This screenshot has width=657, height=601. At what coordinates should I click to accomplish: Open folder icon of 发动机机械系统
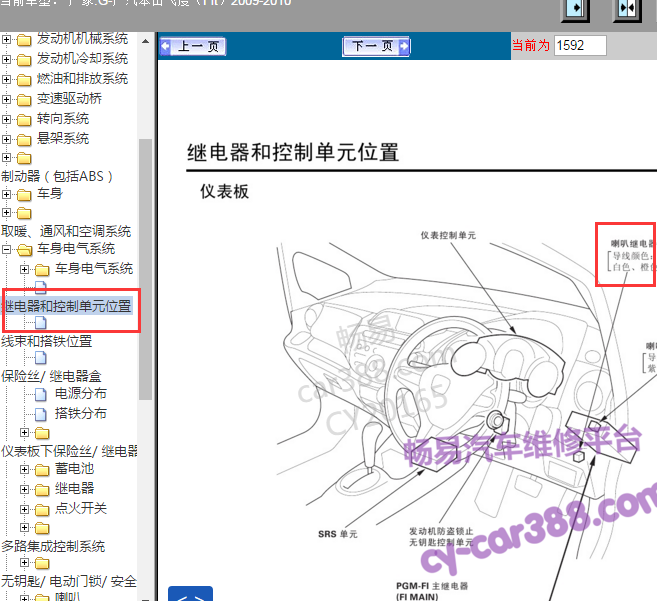(x=24, y=40)
